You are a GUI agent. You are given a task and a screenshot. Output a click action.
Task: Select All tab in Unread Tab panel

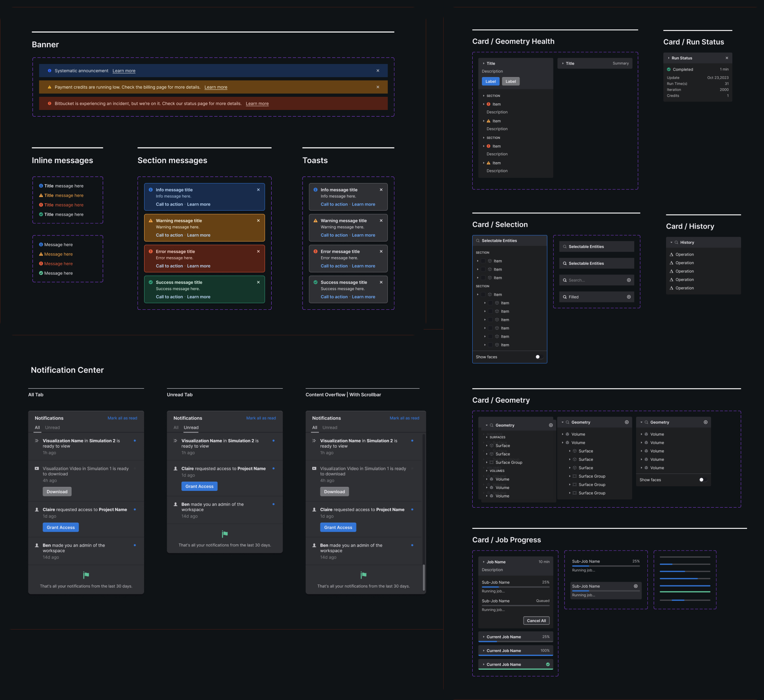(176, 428)
